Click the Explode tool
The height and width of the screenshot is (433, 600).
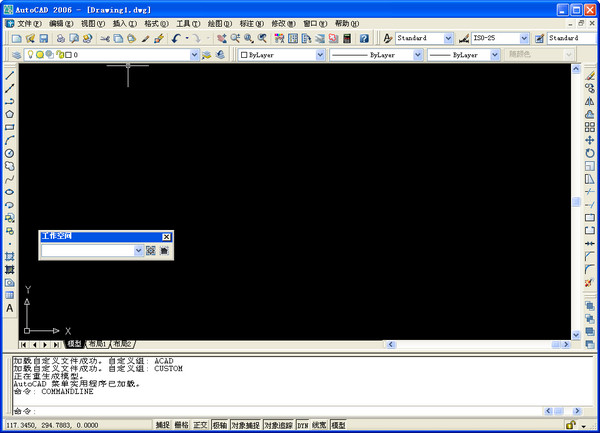590,283
